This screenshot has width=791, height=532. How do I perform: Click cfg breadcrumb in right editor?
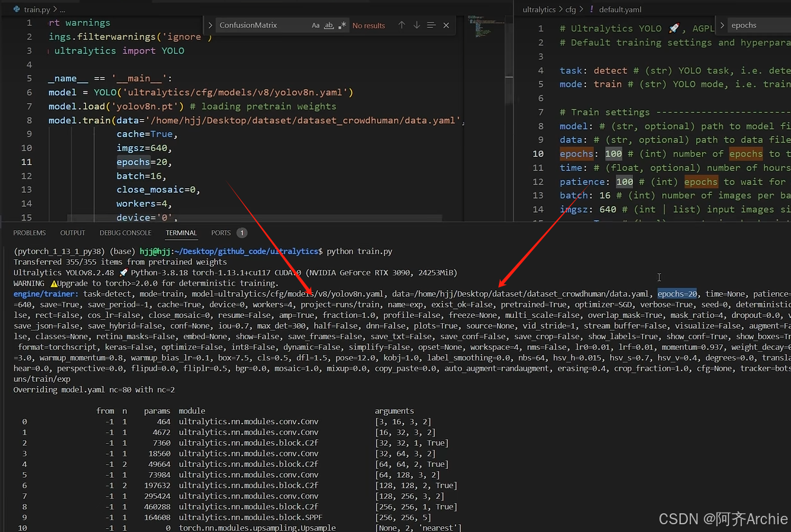point(571,10)
